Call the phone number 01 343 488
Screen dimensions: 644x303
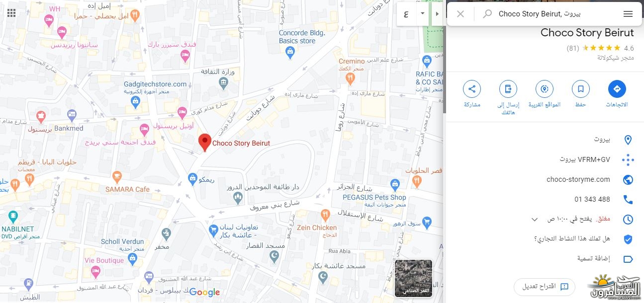point(592,199)
